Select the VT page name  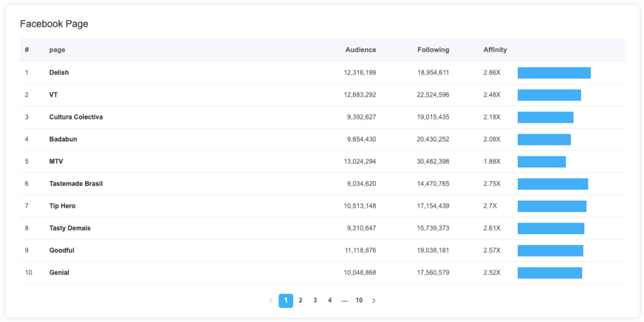coord(54,95)
